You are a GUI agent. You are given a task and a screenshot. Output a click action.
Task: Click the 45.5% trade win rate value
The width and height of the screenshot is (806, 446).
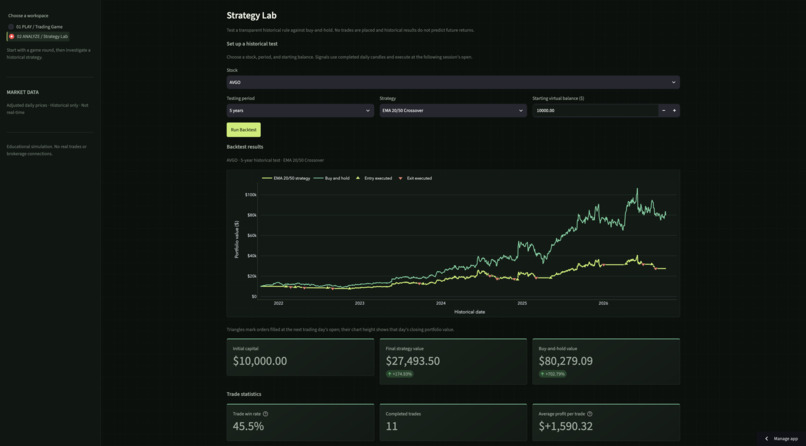point(248,426)
